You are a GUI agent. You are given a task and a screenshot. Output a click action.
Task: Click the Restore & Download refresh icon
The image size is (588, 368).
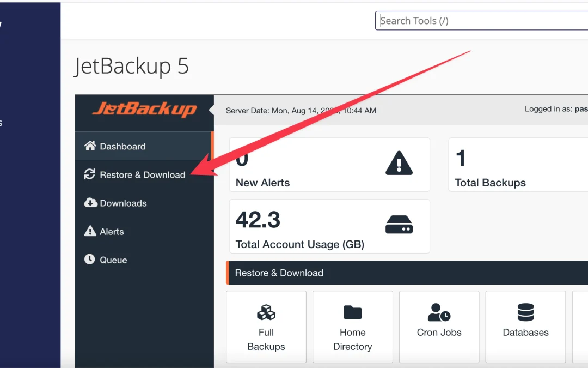[x=89, y=174]
